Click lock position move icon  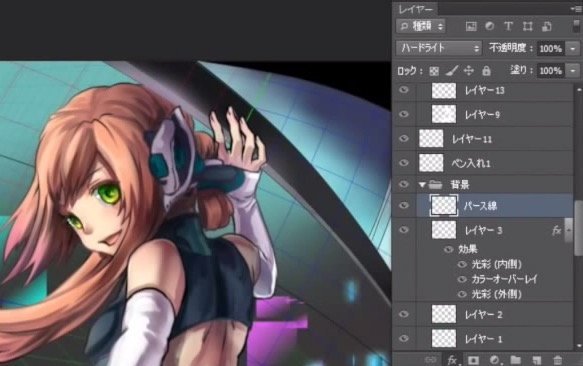click(469, 70)
